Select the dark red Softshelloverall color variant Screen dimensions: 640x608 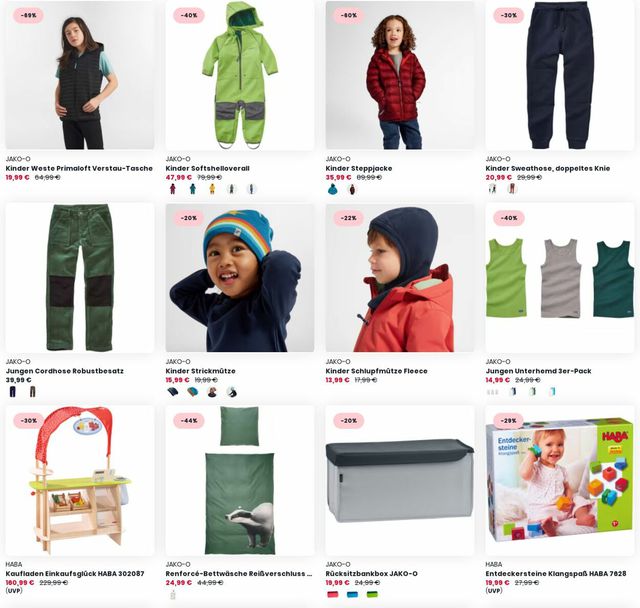point(172,189)
